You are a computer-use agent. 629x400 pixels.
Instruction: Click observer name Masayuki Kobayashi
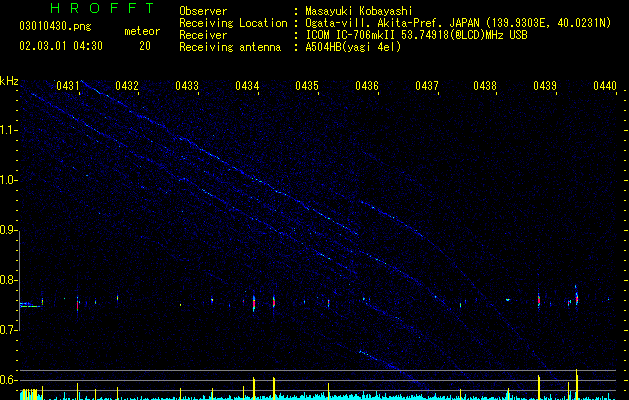tap(359, 11)
